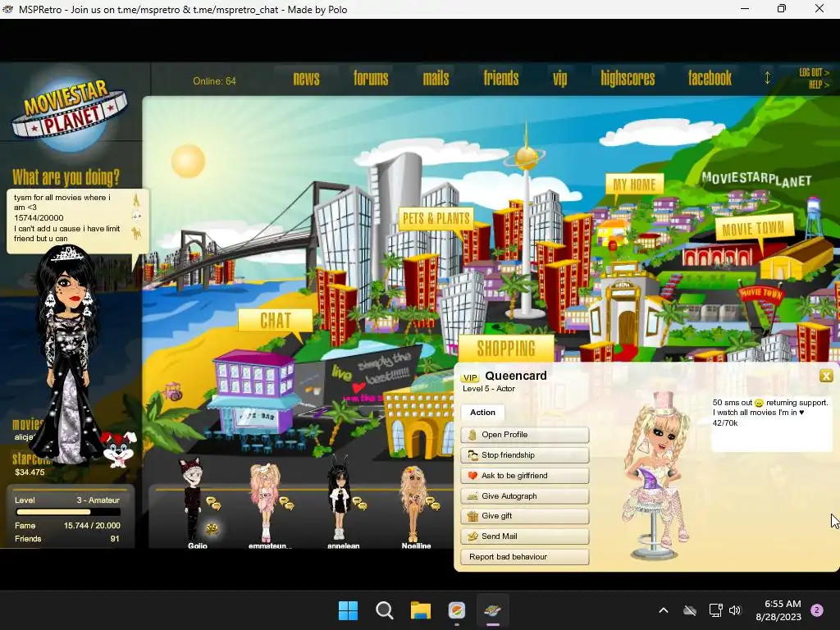Viewport: 840px width, 630px height.
Task: Click chat bubbles icon beside emmateun
Action: [286, 504]
